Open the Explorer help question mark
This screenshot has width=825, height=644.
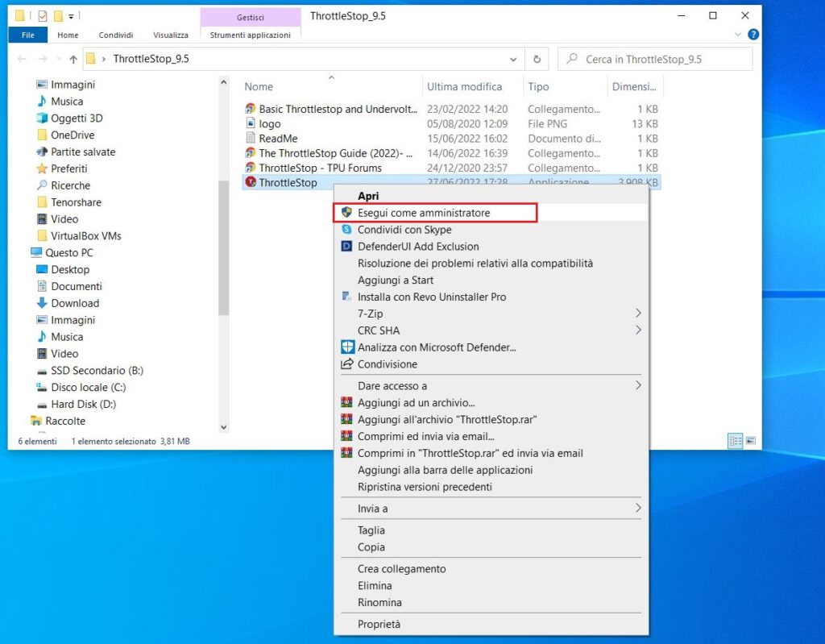coord(753,35)
